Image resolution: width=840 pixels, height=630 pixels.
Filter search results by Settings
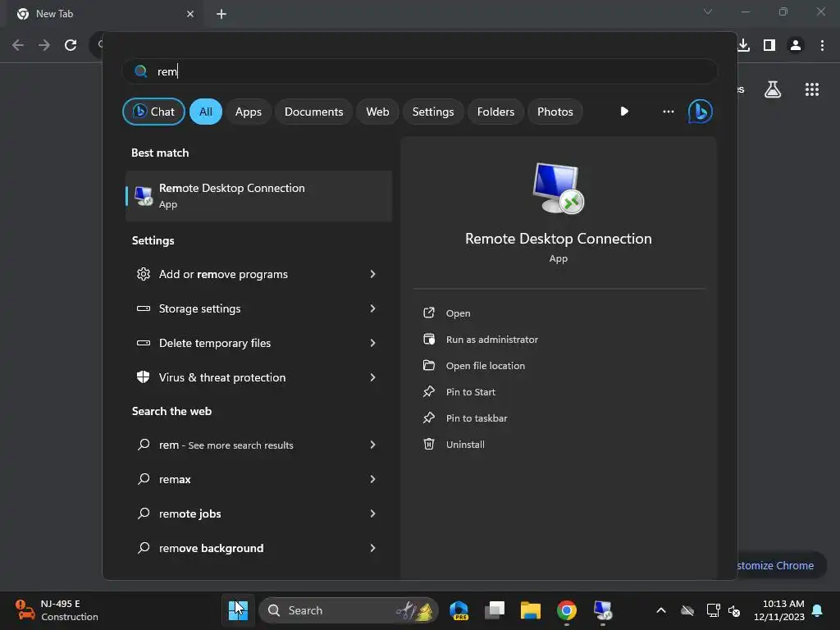433,112
